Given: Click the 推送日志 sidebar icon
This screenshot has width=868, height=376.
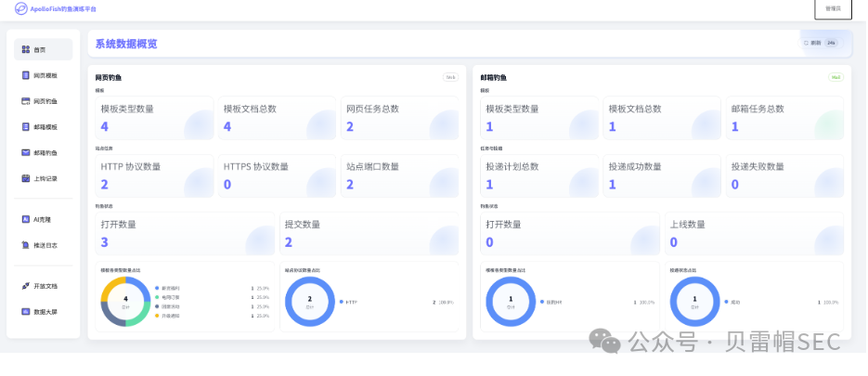Looking at the screenshot, I should click(25, 245).
